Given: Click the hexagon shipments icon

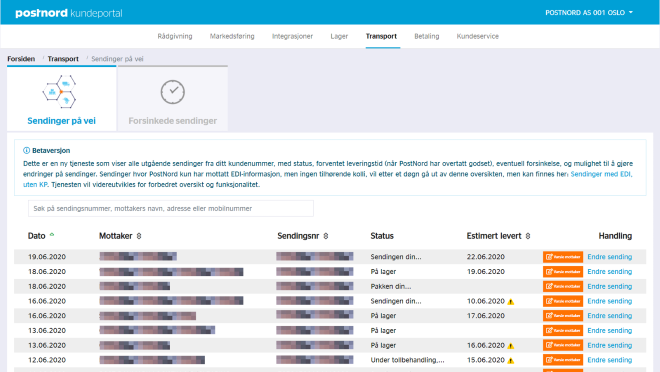Looking at the screenshot, I should 59,91.
